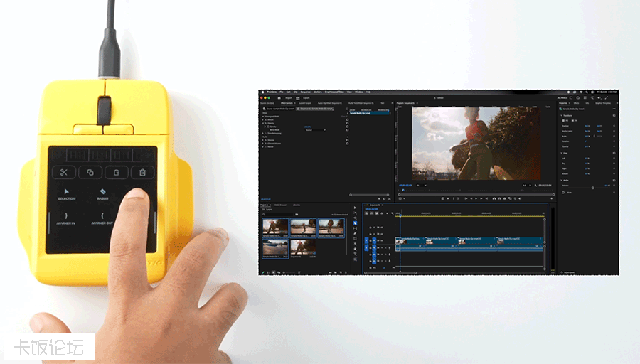Toggle the Mute checkbox in Properties Audio

(563, 192)
